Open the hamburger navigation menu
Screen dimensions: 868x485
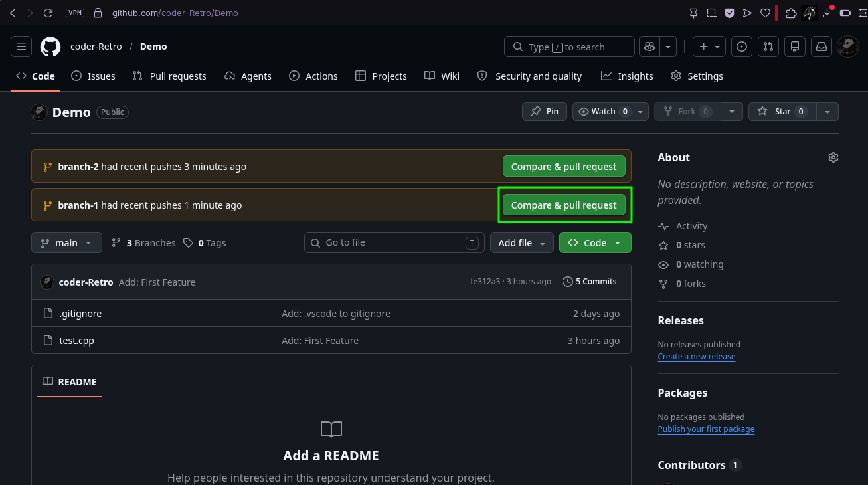click(21, 47)
